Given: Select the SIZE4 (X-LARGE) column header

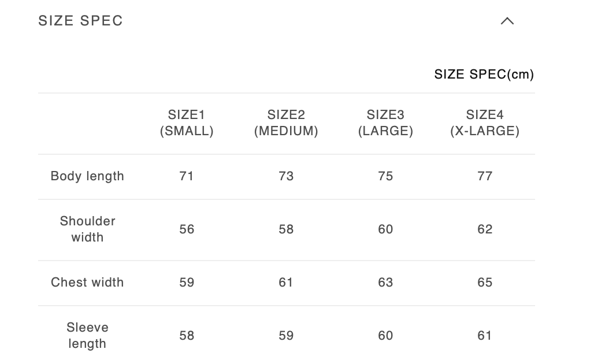Looking at the screenshot, I should point(485,123).
